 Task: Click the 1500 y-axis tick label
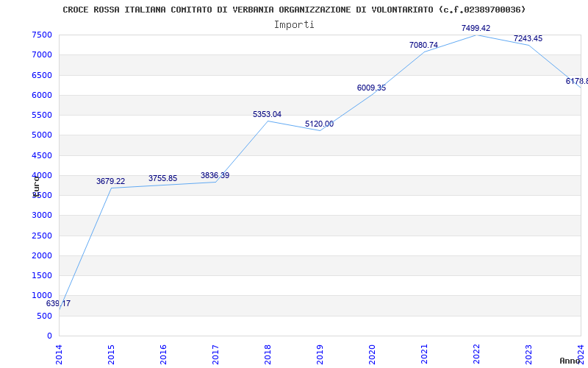click(42, 275)
